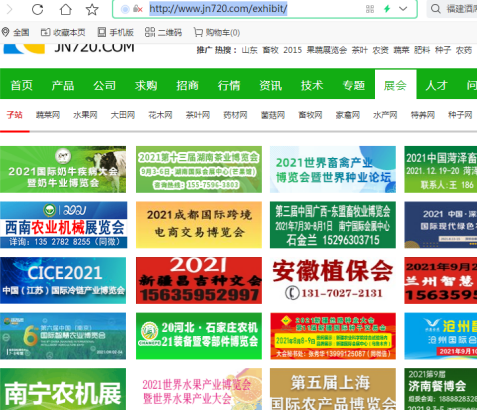
Task: Click the green lightning speed icon
Action: coord(387,9)
